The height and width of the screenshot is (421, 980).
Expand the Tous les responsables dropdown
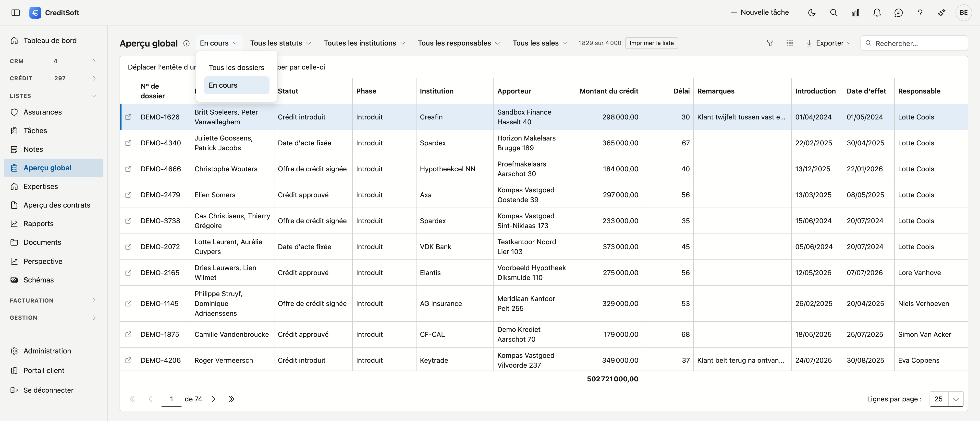click(458, 43)
